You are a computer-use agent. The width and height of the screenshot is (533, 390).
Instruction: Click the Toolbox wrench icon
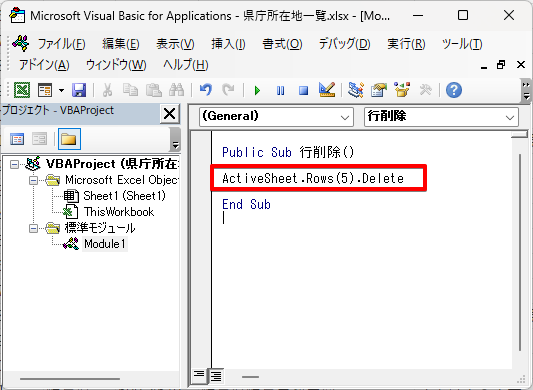point(425,90)
